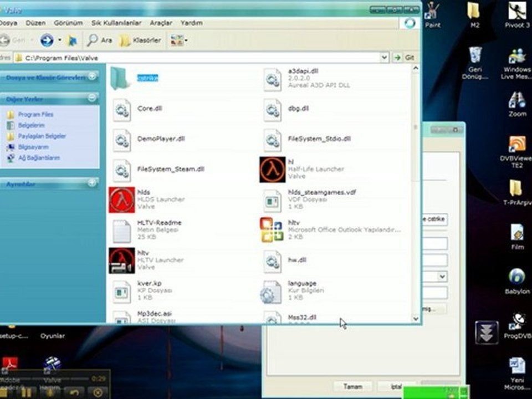Image resolution: width=532 pixels, height=399 pixels.
Task: Open the T-PrArşiv desktop folder
Action: coord(516,192)
